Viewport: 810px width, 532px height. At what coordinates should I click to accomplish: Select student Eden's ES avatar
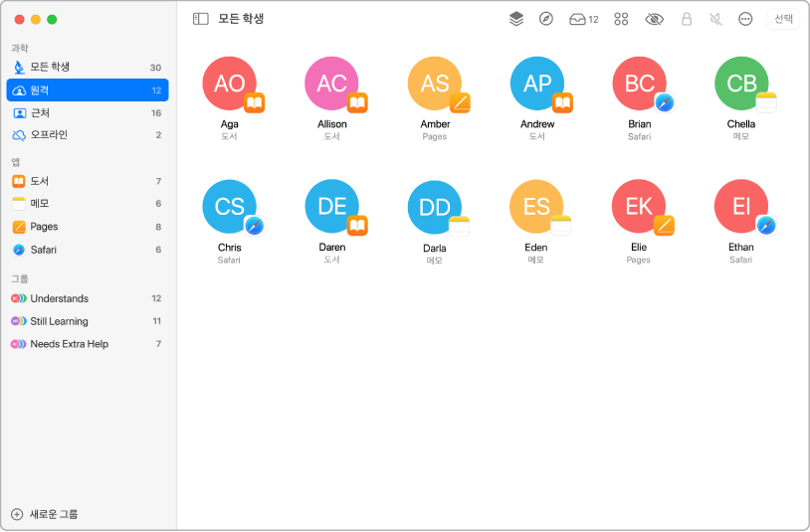click(536, 207)
